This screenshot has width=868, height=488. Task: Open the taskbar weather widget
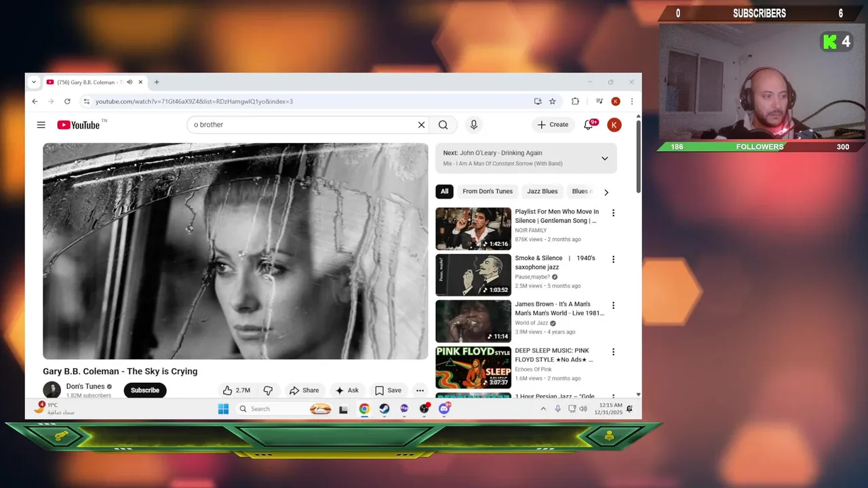(54, 409)
